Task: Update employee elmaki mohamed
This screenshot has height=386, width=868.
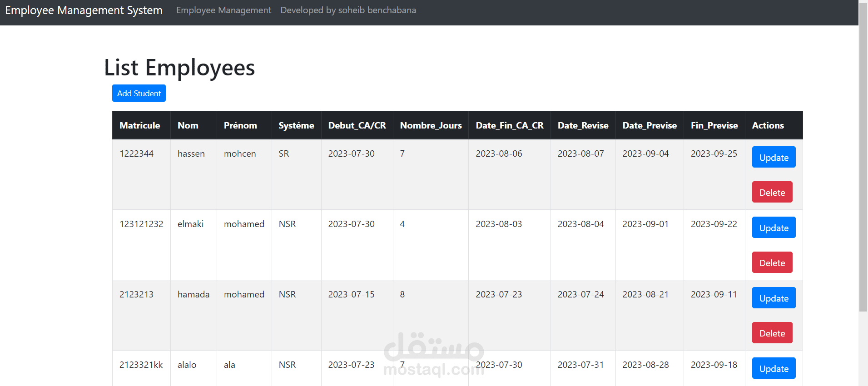Action: click(774, 228)
